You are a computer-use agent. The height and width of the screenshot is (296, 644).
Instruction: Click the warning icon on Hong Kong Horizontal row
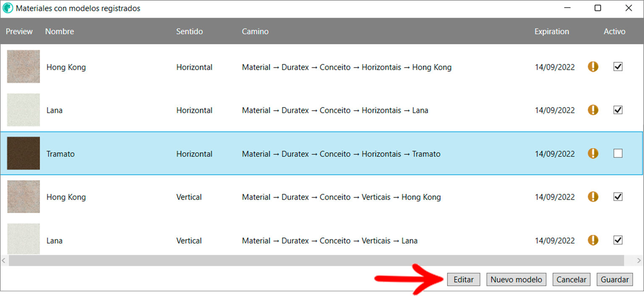click(593, 66)
